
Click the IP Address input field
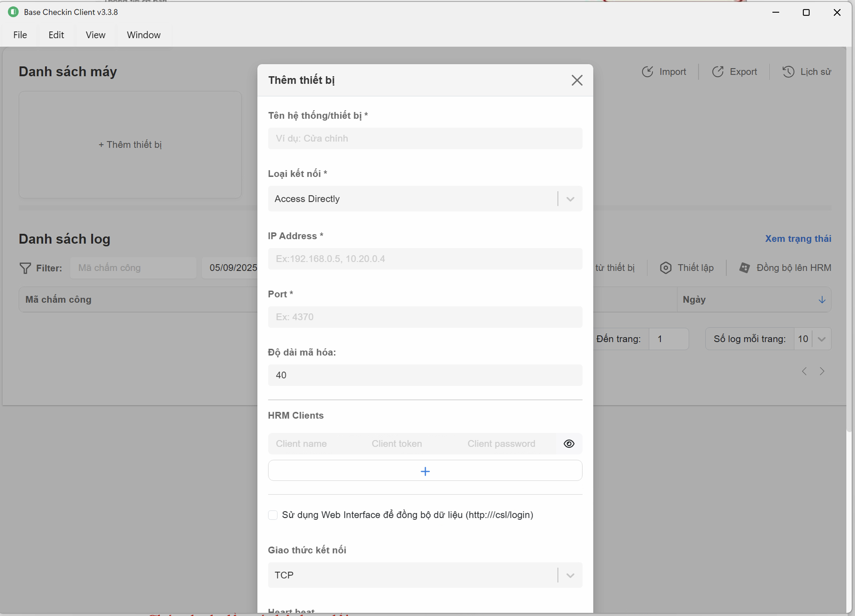[425, 259]
